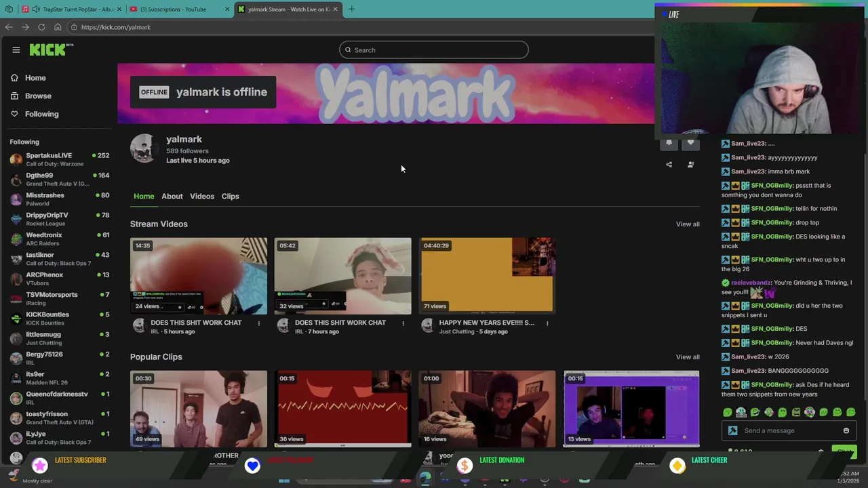This screenshot has height=488, width=868.
Task: Open the workspaces icon beside tabs
Action: pos(9,9)
